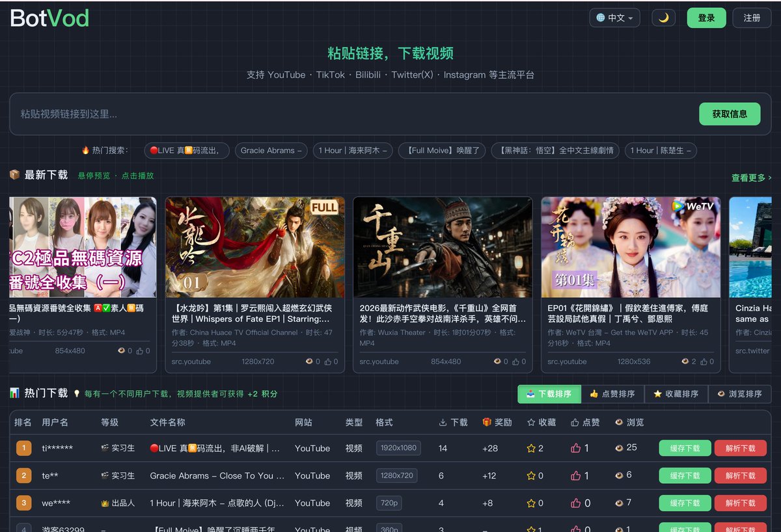781x532 pixels.
Task: Click the 下载 column header
Action: coord(453,422)
